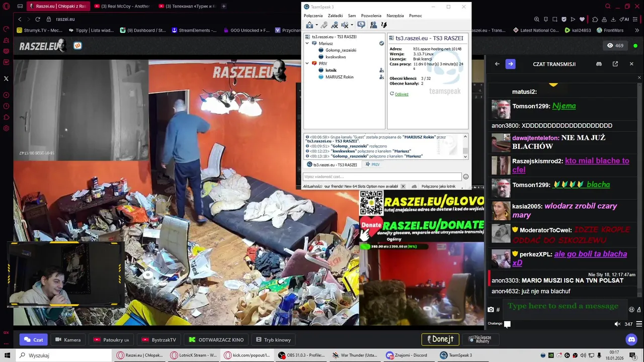Viewport: 644px width, 362px height.
Task: Reload the raszei.eu page
Action: point(38,19)
